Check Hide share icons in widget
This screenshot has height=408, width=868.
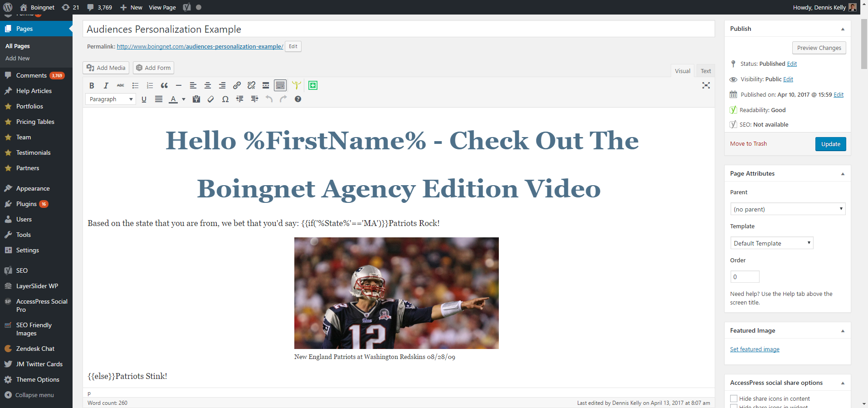click(x=734, y=406)
